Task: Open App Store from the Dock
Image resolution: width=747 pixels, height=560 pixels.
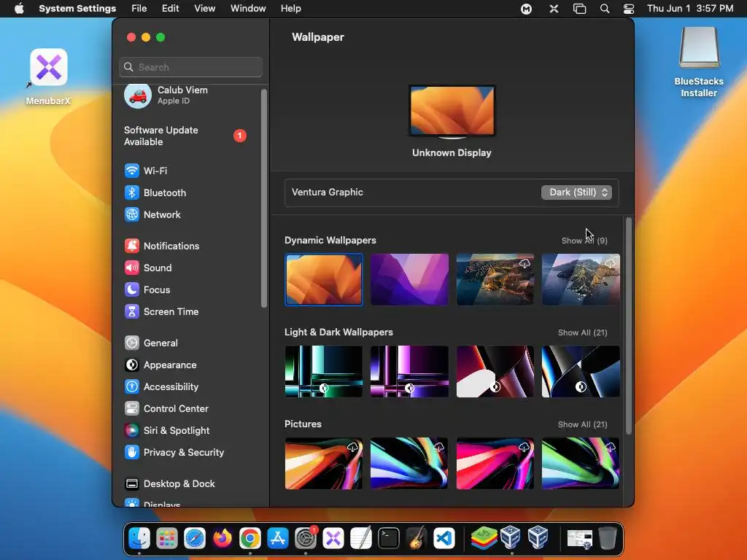Action: (278, 539)
